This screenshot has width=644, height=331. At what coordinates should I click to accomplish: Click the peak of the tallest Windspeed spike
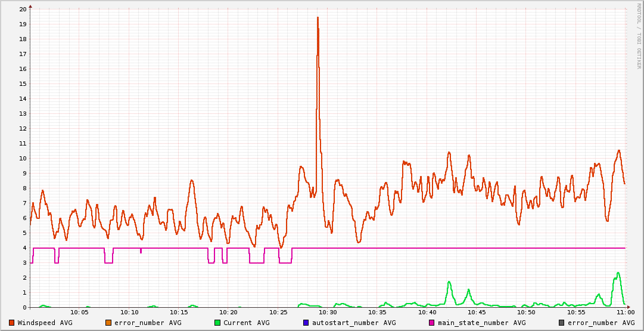318,18
